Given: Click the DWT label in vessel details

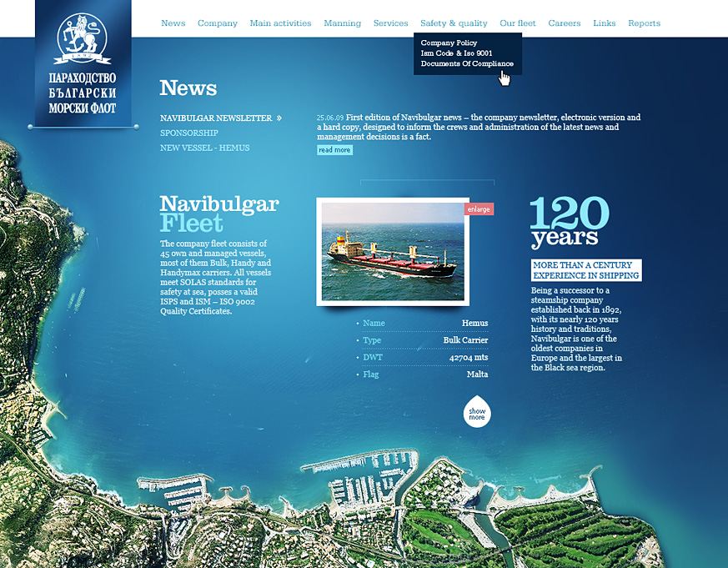Looking at the screenshot, I should point(373,358).
